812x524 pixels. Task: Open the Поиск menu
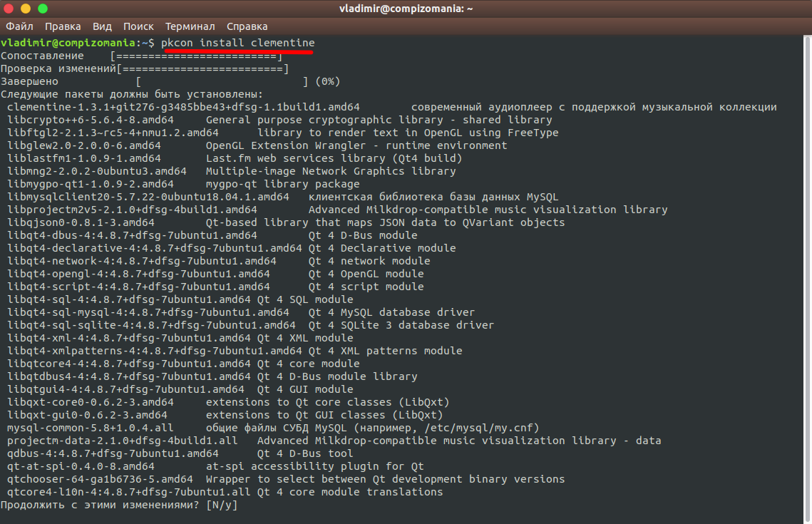pyautogui.click(x=138, y=26)
